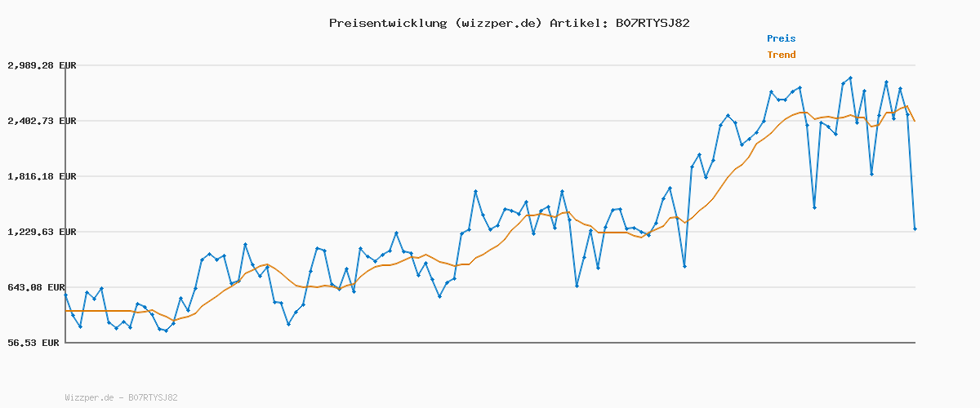
Task: Click the left start of the orange trend line
Action: [66, 311]
